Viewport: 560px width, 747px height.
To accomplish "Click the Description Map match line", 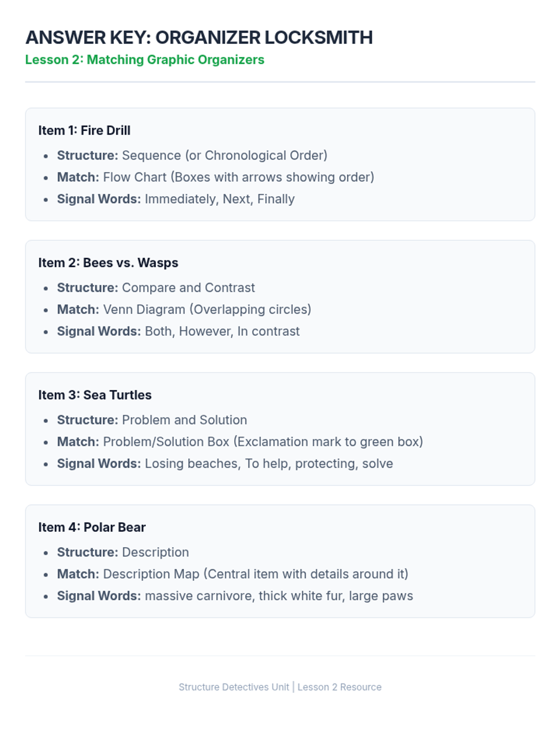I will coord(232,574).
